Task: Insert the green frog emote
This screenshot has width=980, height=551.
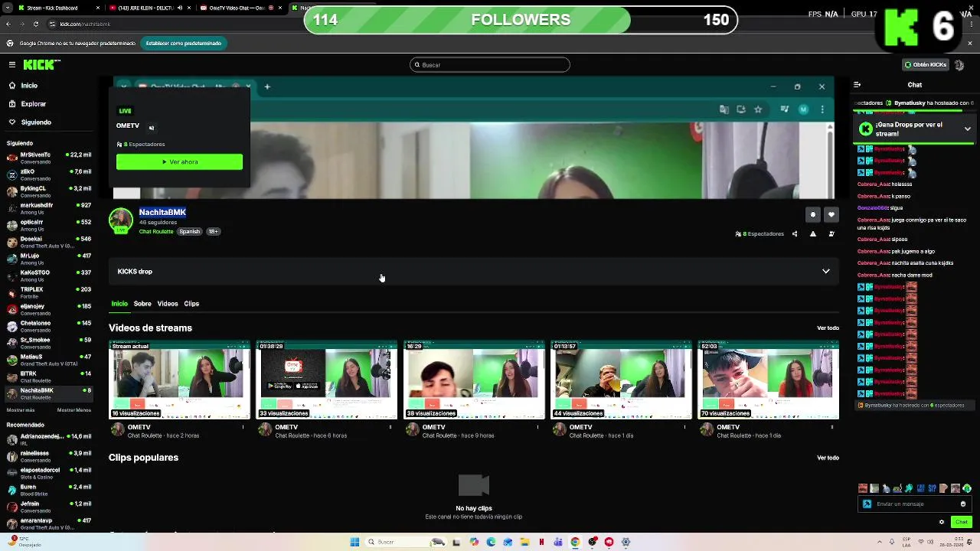Action: point(967,488)
